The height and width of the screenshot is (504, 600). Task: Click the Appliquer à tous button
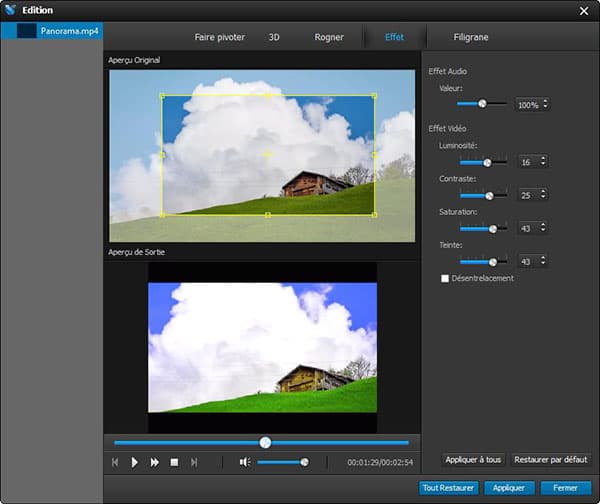point(473,460)
